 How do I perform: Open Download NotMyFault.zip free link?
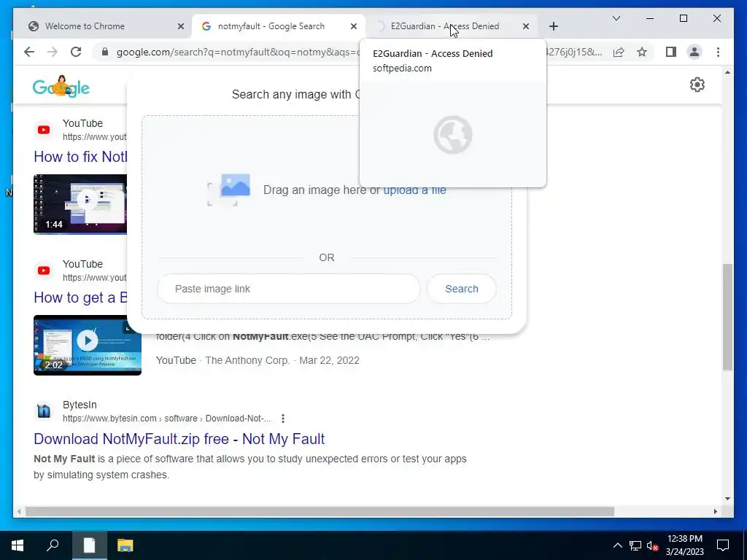click(179, 438)
